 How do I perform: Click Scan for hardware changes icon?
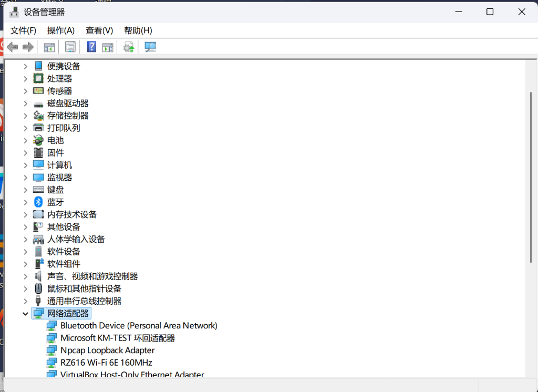[x=150, y=47]
